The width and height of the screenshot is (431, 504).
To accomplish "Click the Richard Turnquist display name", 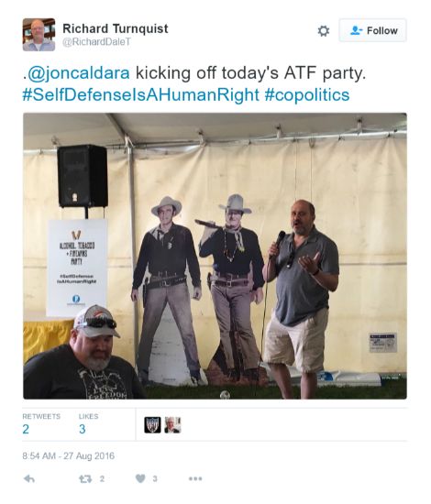I will [116, 28].
